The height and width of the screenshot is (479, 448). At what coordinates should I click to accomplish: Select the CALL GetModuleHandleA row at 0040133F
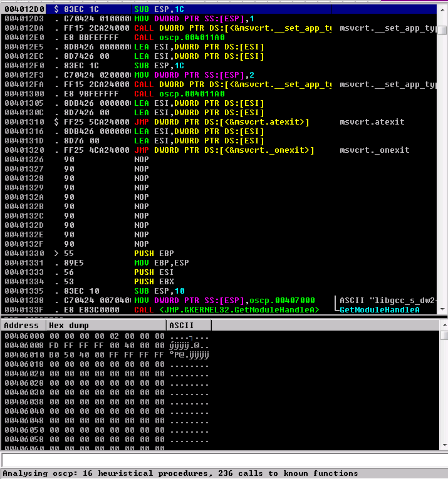click(219, 310)
